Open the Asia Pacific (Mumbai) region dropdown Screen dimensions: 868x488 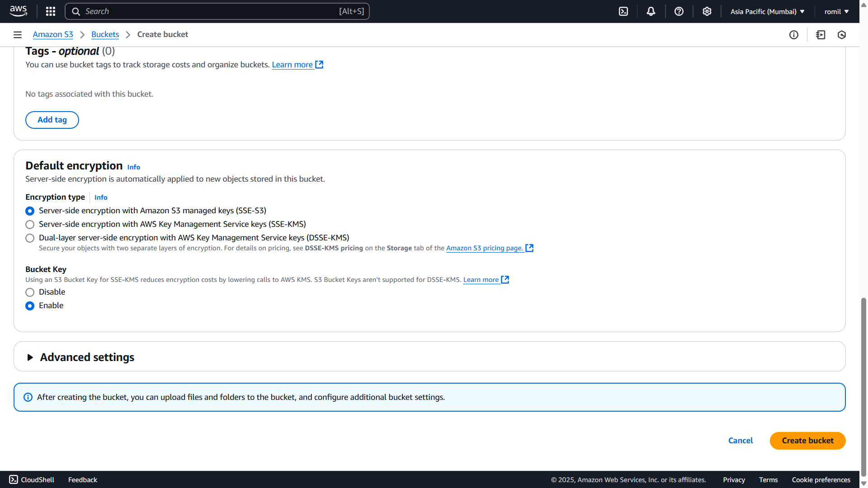(767, 11)
